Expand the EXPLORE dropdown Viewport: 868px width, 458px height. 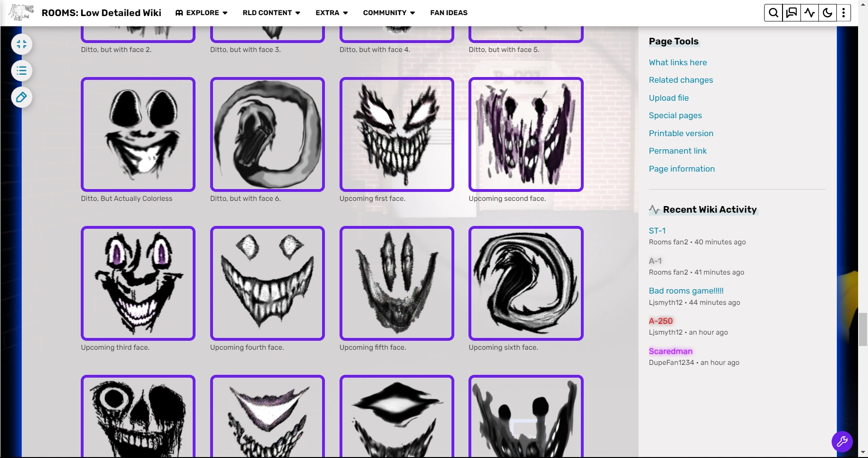[201, 13]
